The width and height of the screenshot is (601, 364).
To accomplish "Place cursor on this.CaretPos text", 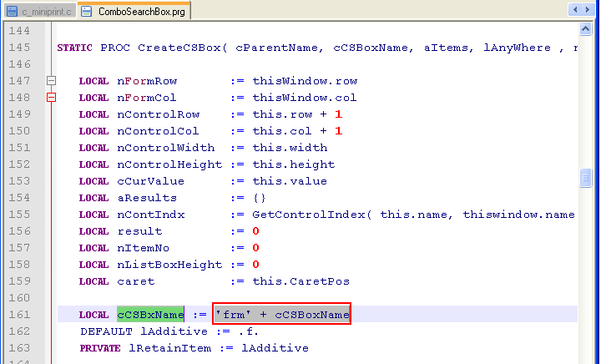I will click(300, 281).
